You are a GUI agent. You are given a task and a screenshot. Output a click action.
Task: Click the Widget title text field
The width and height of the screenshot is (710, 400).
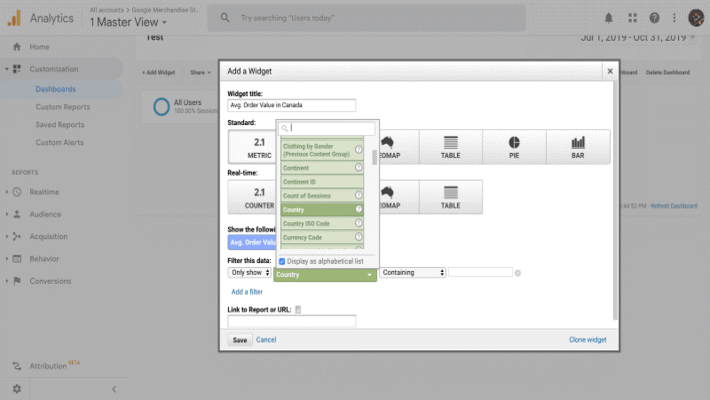292,105
